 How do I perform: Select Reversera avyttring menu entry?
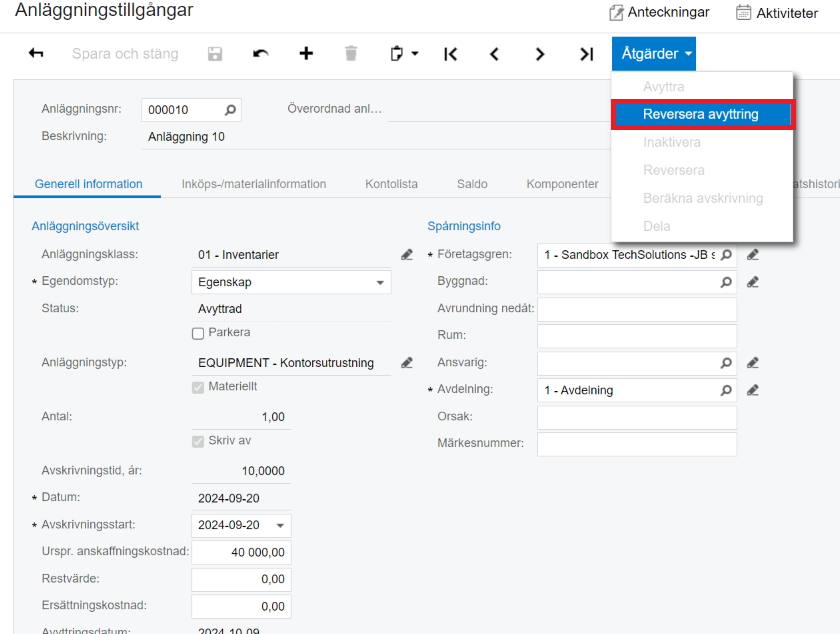click(x=702, y=114)
